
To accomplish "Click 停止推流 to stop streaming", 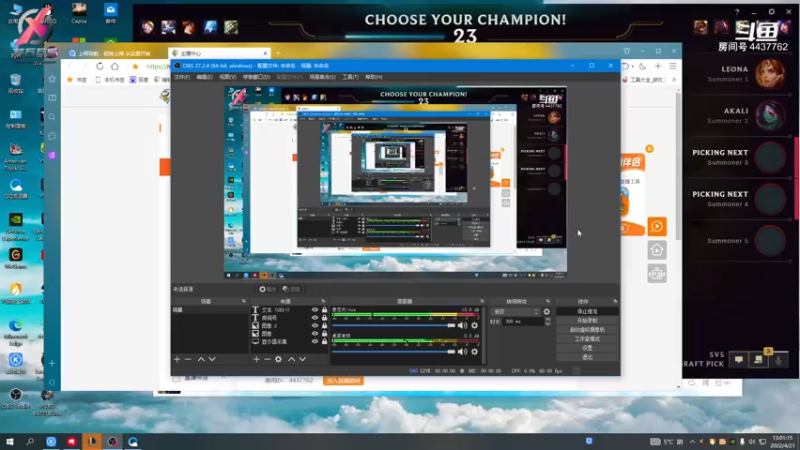I will tap(587, 311).
